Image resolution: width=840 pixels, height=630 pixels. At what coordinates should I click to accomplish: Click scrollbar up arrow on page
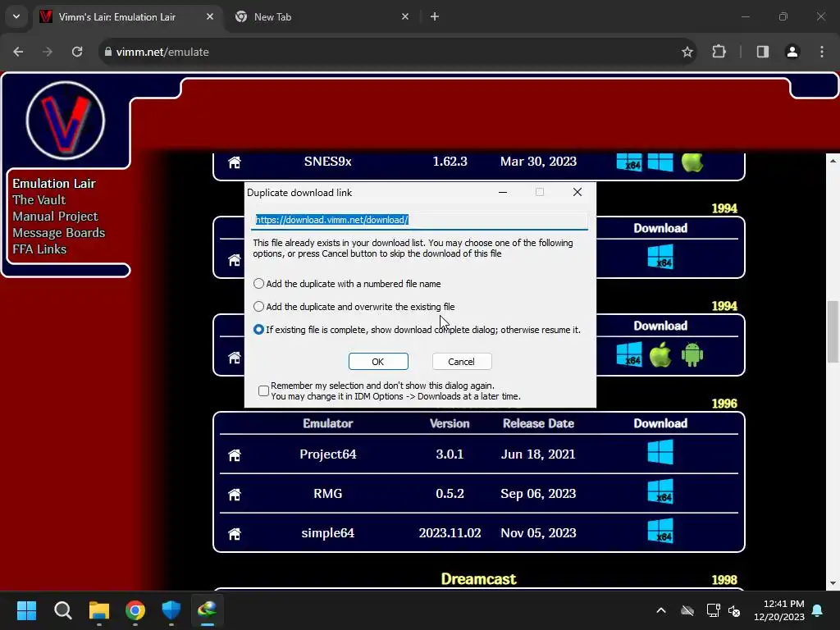coord(833,161)
